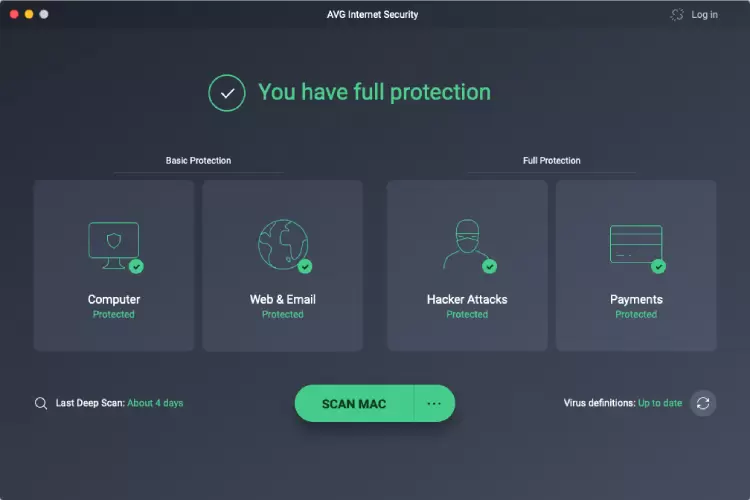750x500 pixels.
Task: Open the Web & Email globe icon
Action: coord(283,244)
